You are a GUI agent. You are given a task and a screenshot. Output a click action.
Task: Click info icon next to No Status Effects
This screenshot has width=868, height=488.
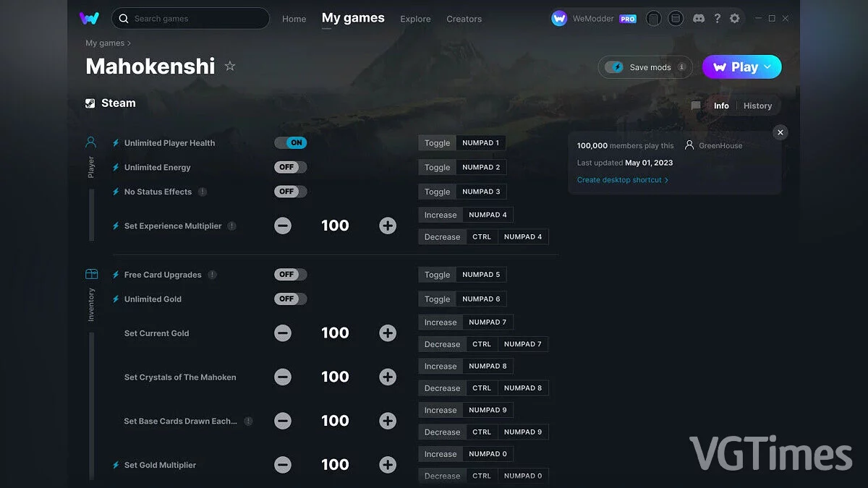[x=203, y=192]
